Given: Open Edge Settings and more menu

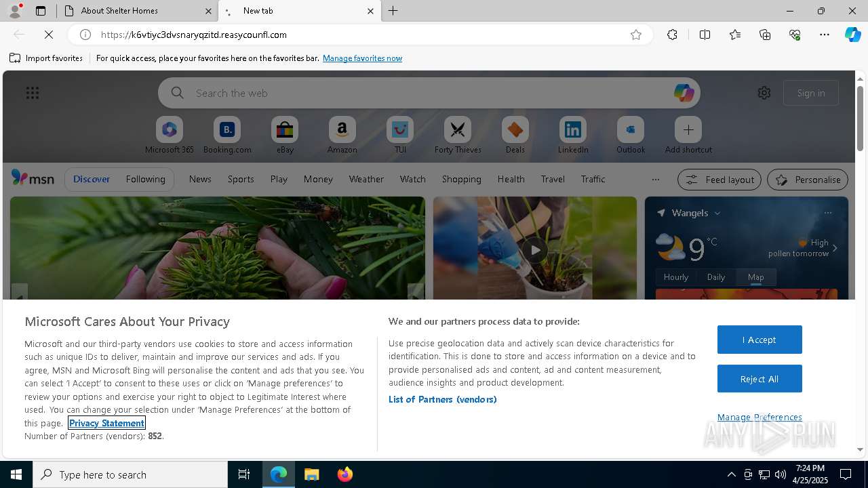Looking at the screenshot, I should (x=825, y=35).
